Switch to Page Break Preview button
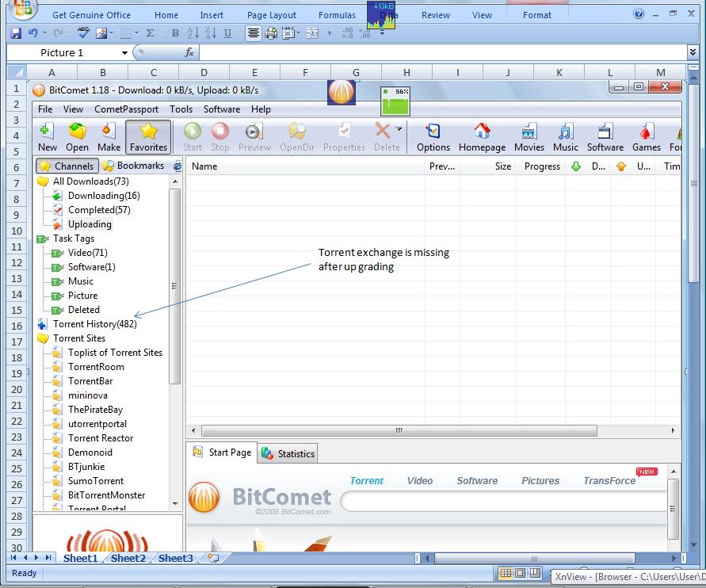This screenshot has height=588, width=706. point(535,573)
